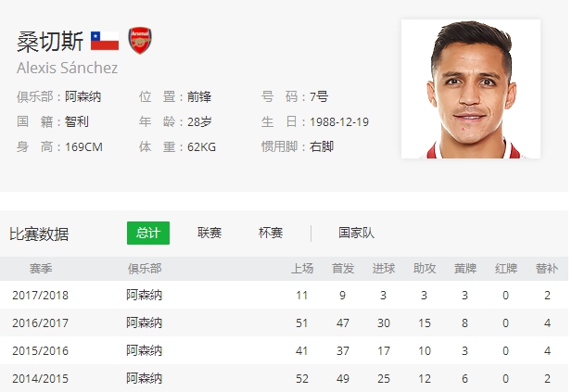The image size is (572, 392).
Task: Click the Arsenal club crest icon
Action: tap(139, 40)
